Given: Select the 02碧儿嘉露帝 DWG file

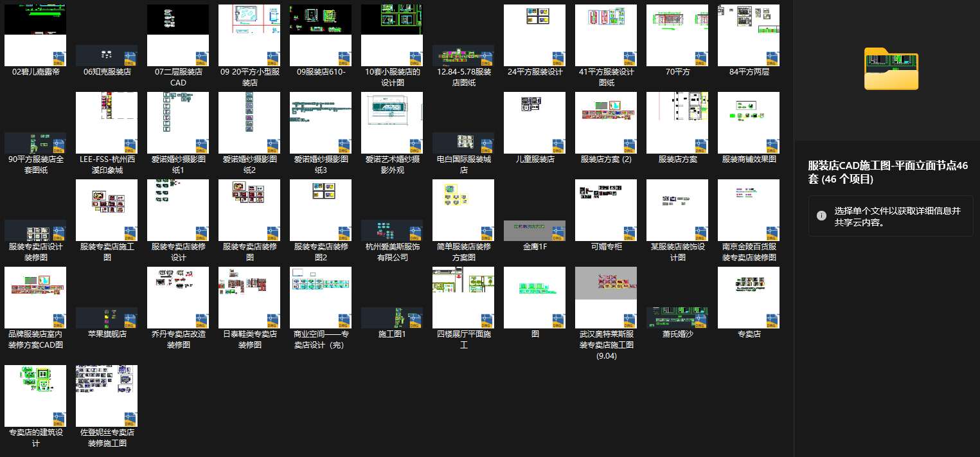Looking at the screenshot, I should point(35,35).
